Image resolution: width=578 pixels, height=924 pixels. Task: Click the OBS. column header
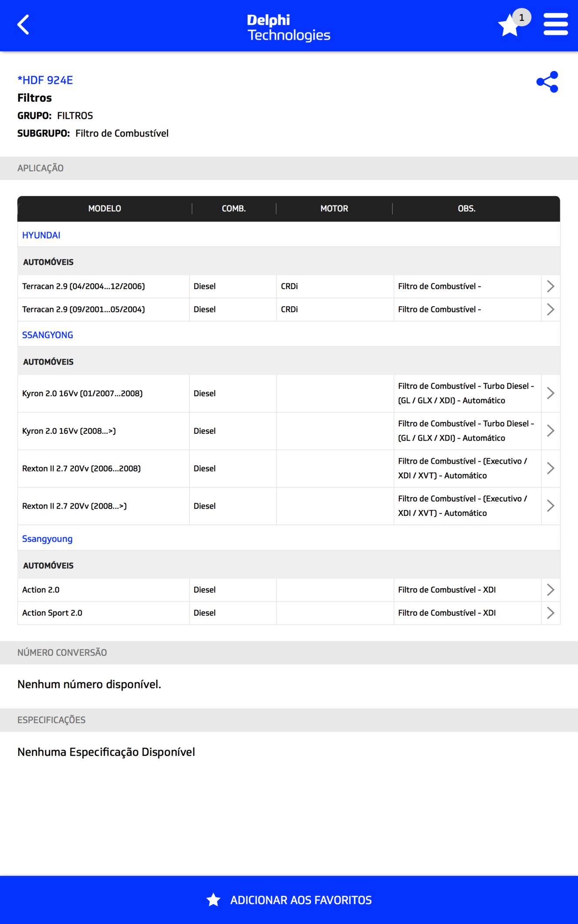click(467, 209)
